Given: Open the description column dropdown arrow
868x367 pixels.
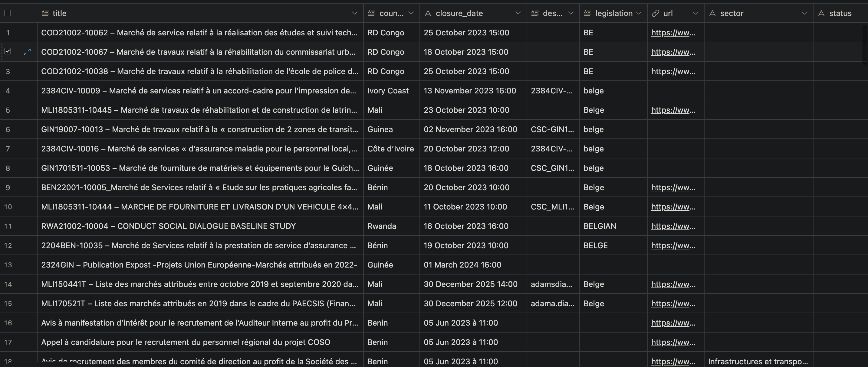Looking at the screenshot, I should pos(570,13).
